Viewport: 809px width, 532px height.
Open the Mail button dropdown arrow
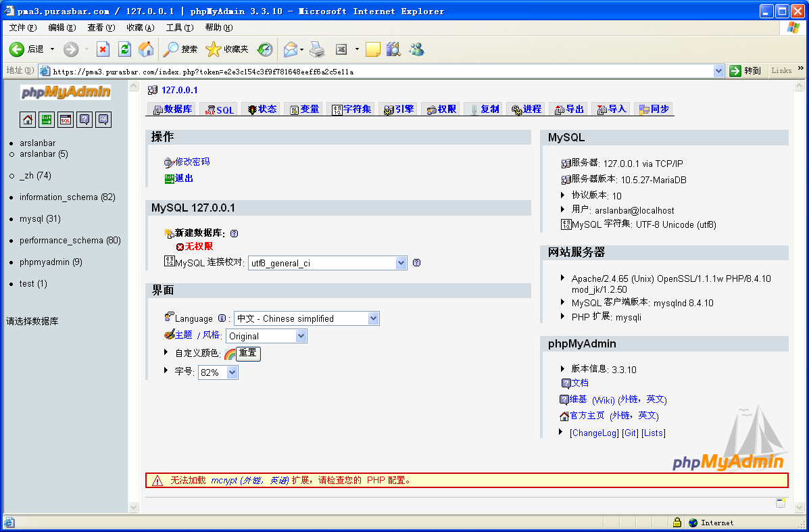coord(302,49)
